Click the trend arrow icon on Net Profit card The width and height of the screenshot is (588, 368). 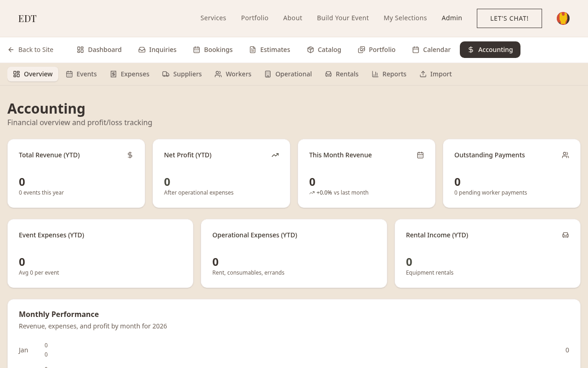(x=275, y=155)
